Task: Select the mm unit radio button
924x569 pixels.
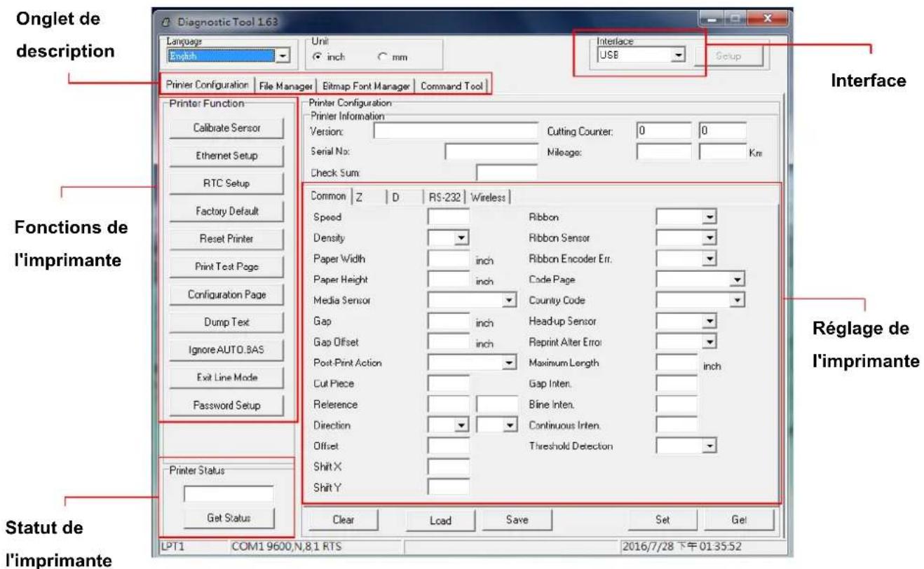Action: [383, 57]
